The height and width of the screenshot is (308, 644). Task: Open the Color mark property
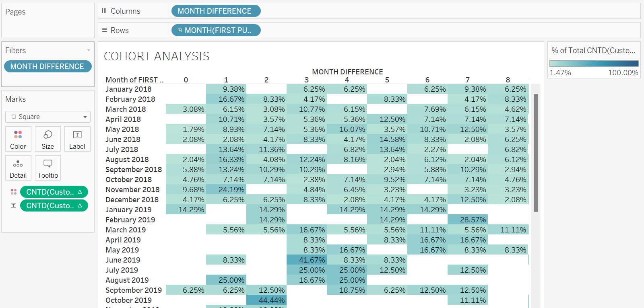tap(18, 139)
